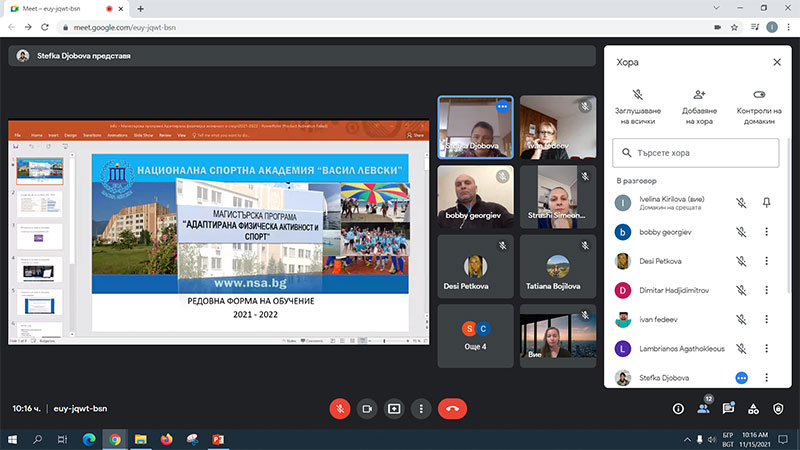This screenshot has height=450, width=800.
Task: Open more options for bobby georgiev
Action: pyautogui.click(x=766, y=232)
